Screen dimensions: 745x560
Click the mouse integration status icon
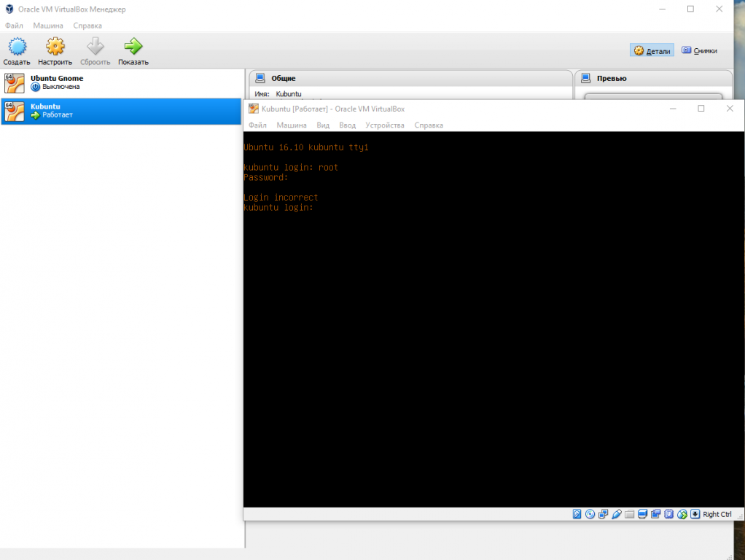coord(682,514)
